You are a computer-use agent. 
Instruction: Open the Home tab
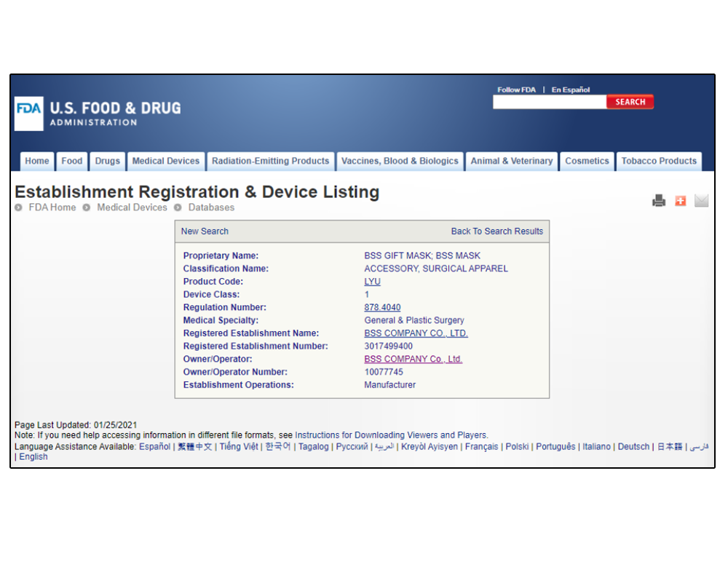tap(37, 161)
